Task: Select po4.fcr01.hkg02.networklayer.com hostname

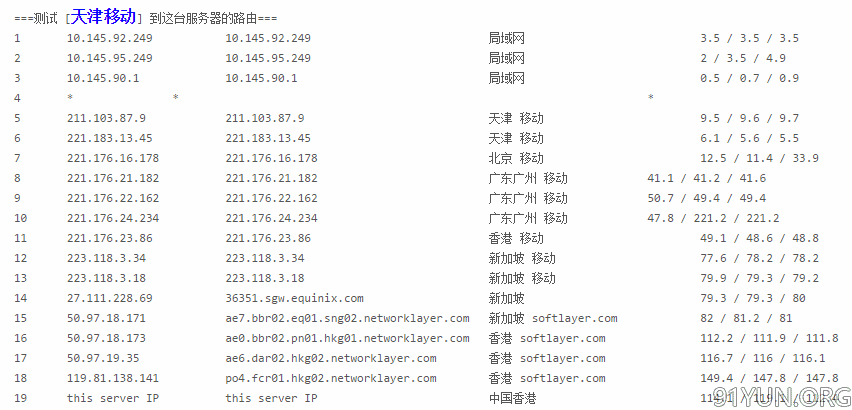Action: 331,379
